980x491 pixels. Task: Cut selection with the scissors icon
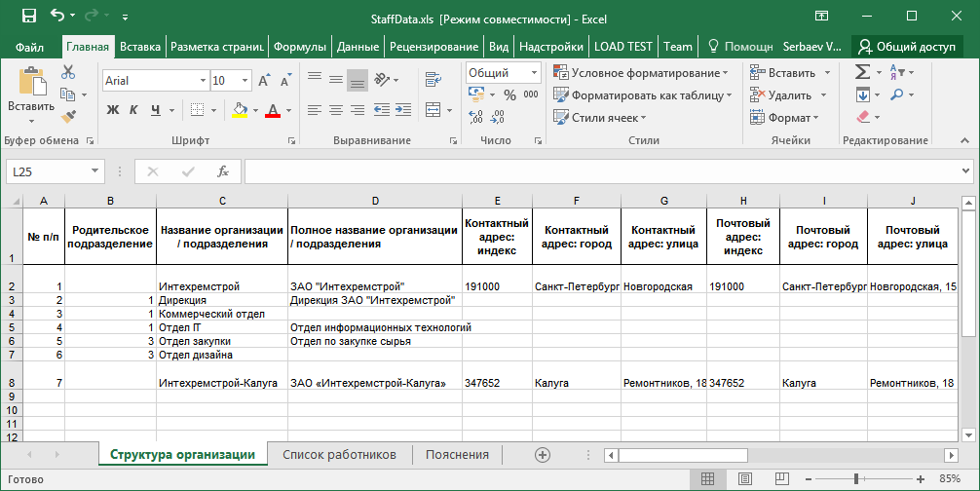click(x=68, y=72)
